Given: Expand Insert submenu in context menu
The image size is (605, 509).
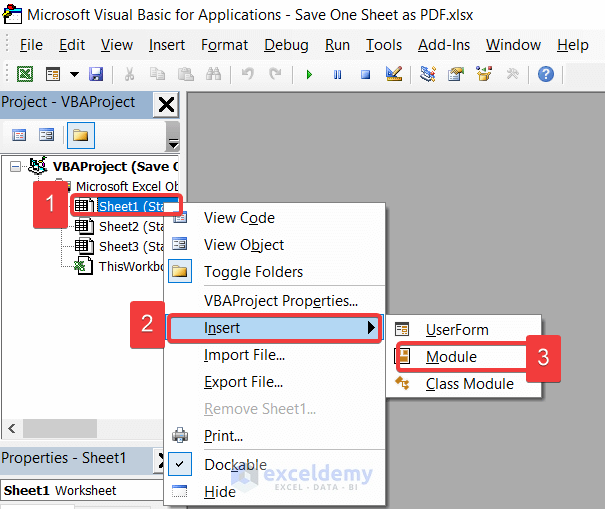Looking at the screenshot, I should [275, 328].
